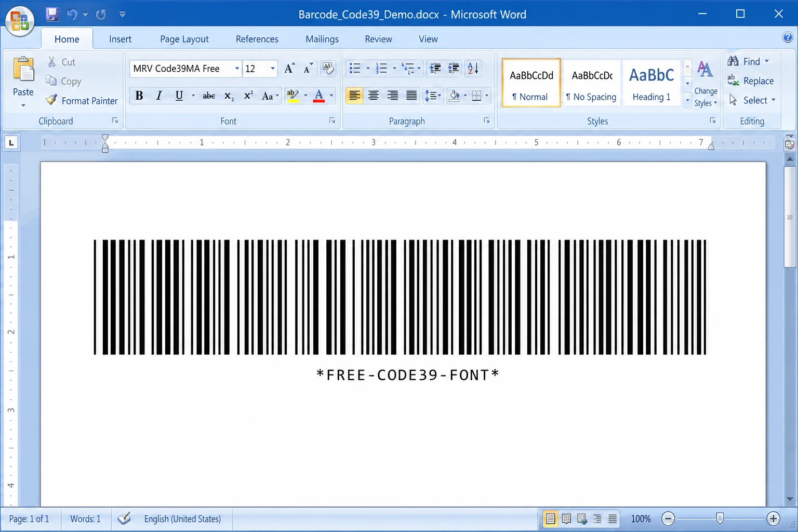Click the Paste icon

(x=23, y=70)
